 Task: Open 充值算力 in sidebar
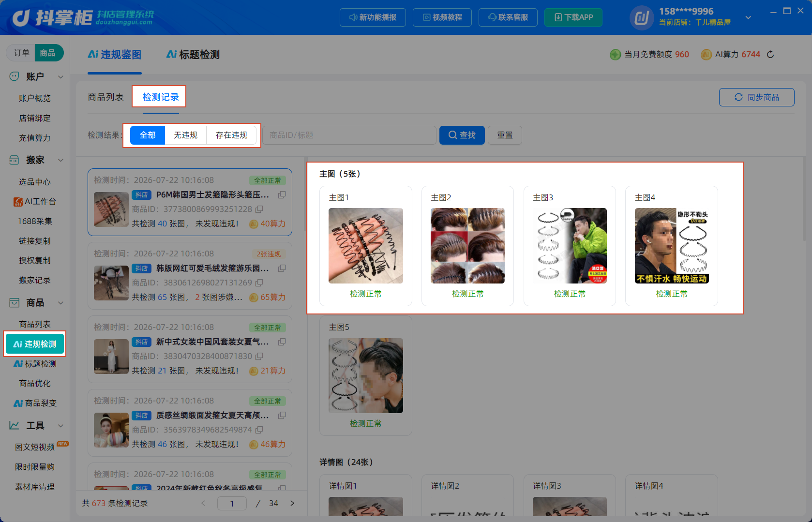click(35, 138)
